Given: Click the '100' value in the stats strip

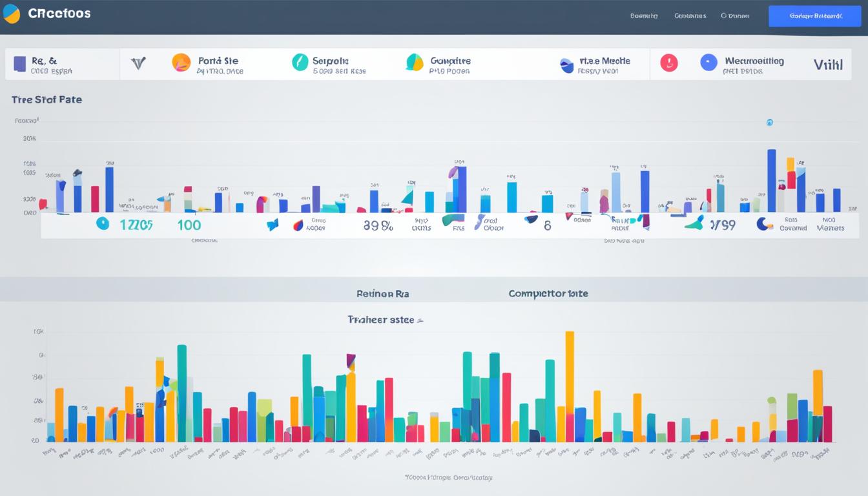Looking at the screenshot, I should point(189,225).
